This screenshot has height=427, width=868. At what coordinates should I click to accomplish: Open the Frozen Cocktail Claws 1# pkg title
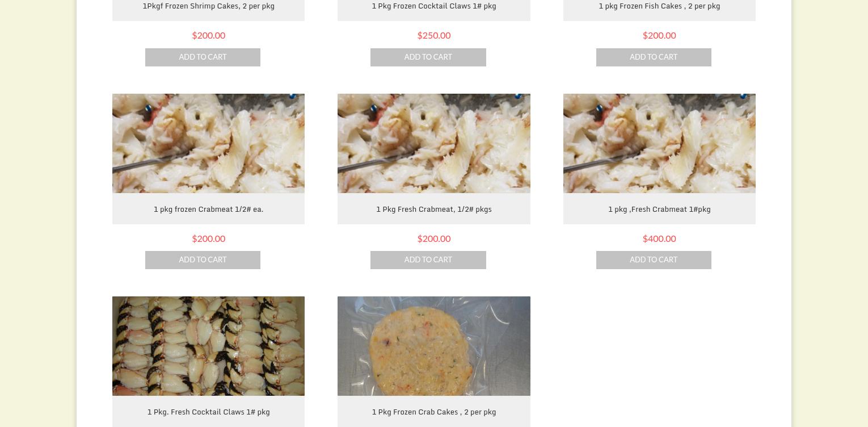pos(433,6)
